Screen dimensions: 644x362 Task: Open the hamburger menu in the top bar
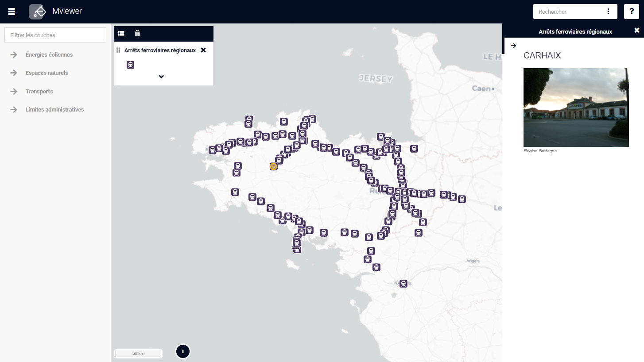pos(12,12)
